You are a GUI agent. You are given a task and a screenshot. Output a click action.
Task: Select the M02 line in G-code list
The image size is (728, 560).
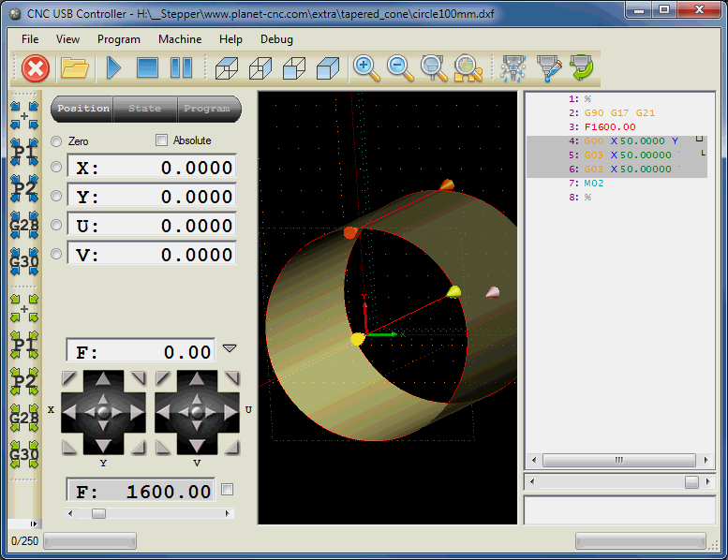click(x=594, y=184)
